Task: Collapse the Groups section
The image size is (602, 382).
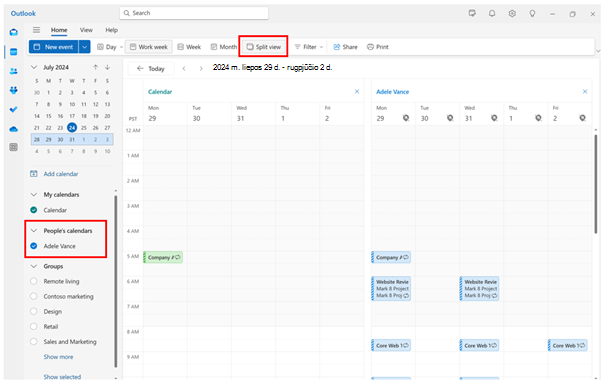Action: tap(34, 266)
